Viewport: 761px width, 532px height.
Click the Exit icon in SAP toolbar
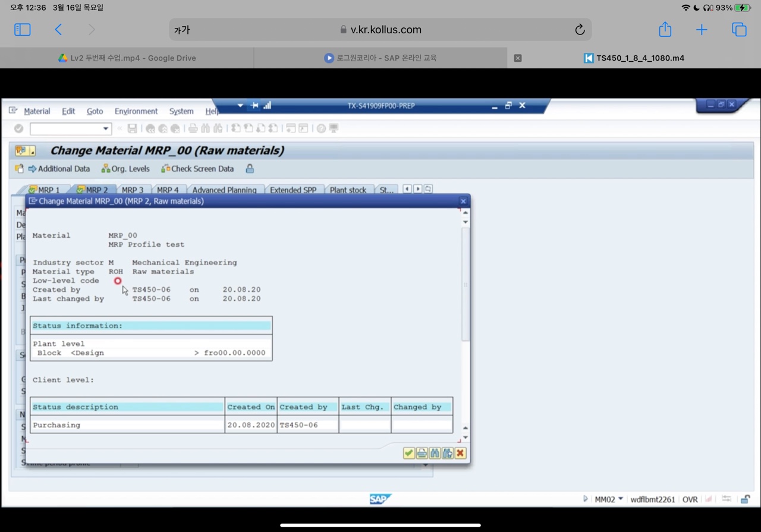coord(163,128)
